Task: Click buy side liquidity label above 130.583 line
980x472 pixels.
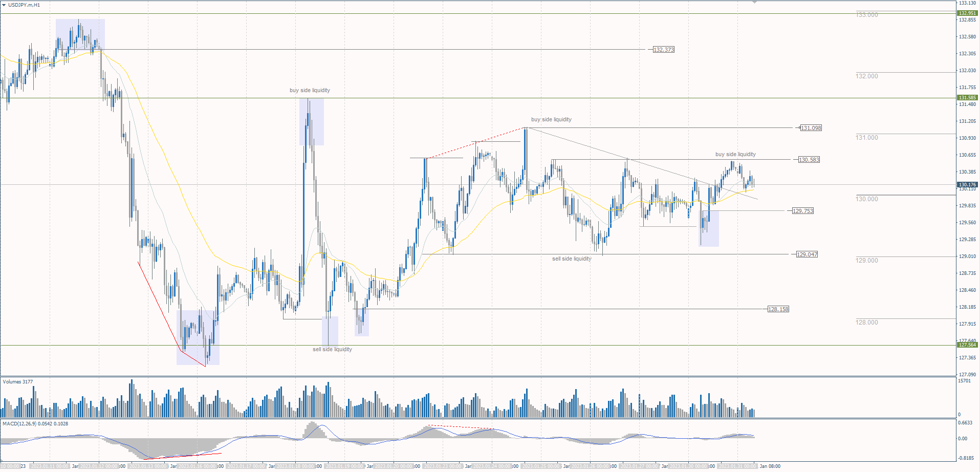Action: tap(735, 154)
